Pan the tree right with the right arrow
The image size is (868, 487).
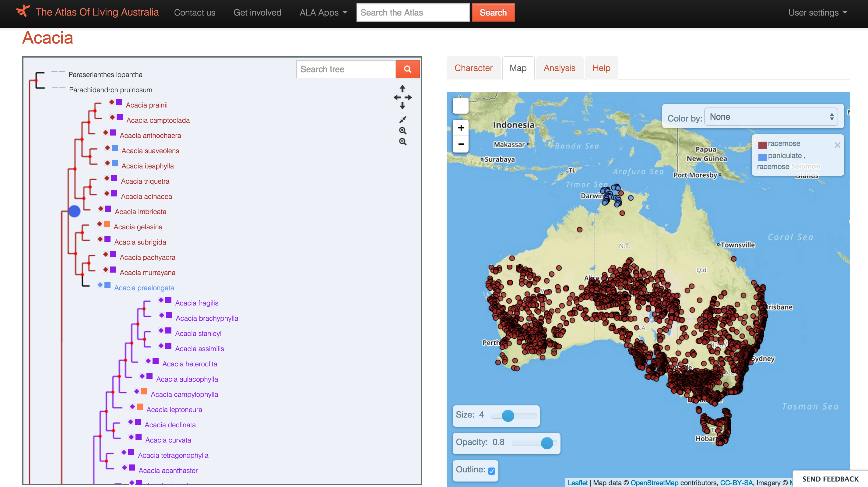pos(408,97)
